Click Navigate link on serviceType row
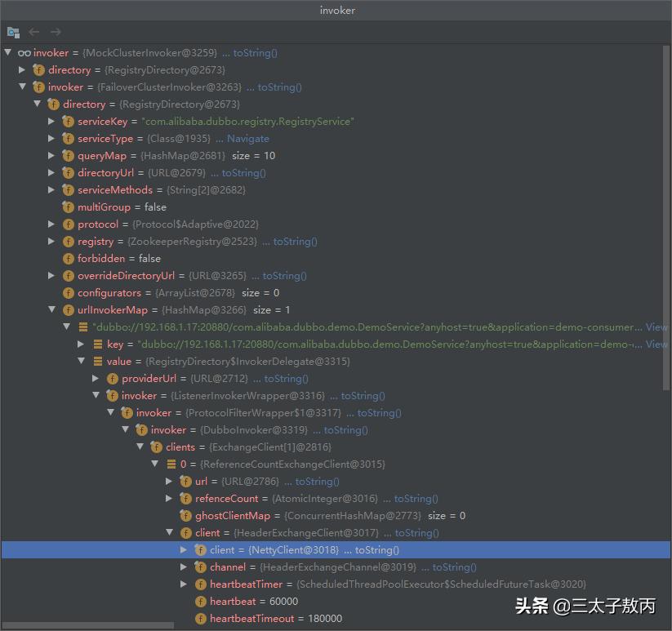Image resolution: width=672 pixels, height=631 pixels. click(x=248, y=139)
